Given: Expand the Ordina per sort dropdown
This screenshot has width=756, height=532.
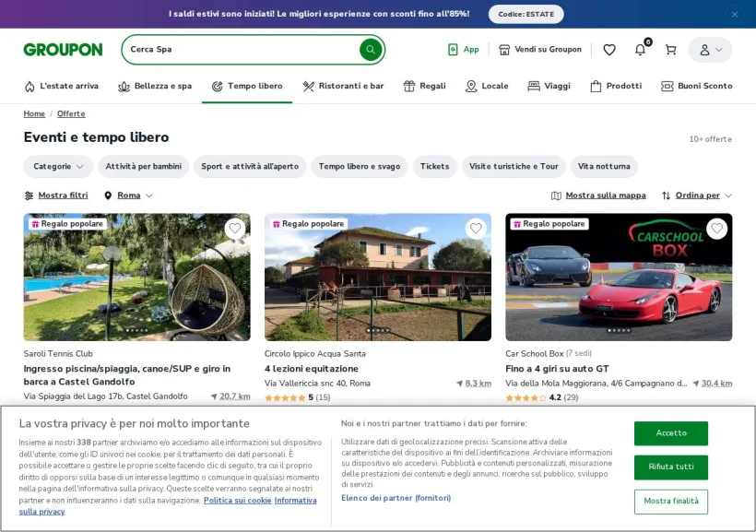Looking at the screenshot, I should (697, 195).
